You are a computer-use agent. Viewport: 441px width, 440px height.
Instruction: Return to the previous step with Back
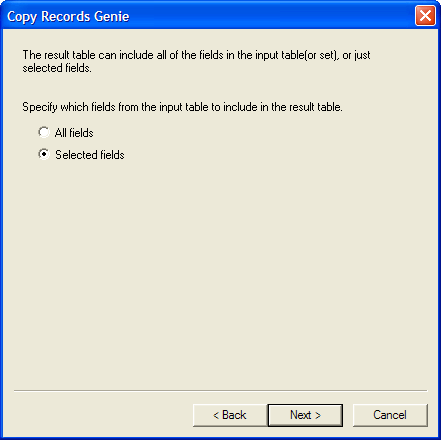click(230, 415)
